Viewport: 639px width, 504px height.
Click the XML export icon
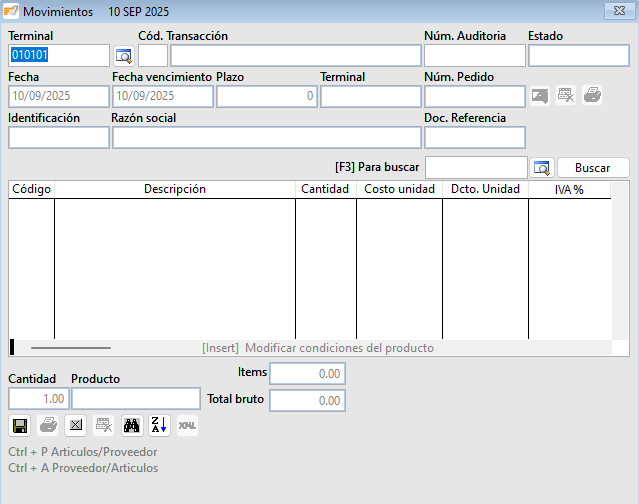click(x=187, y=425)
